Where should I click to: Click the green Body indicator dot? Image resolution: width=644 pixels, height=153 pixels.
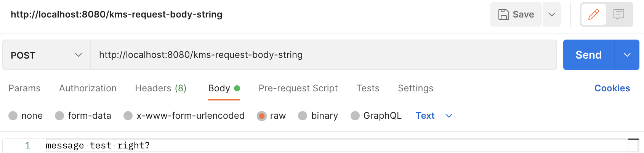coord(237,88)
